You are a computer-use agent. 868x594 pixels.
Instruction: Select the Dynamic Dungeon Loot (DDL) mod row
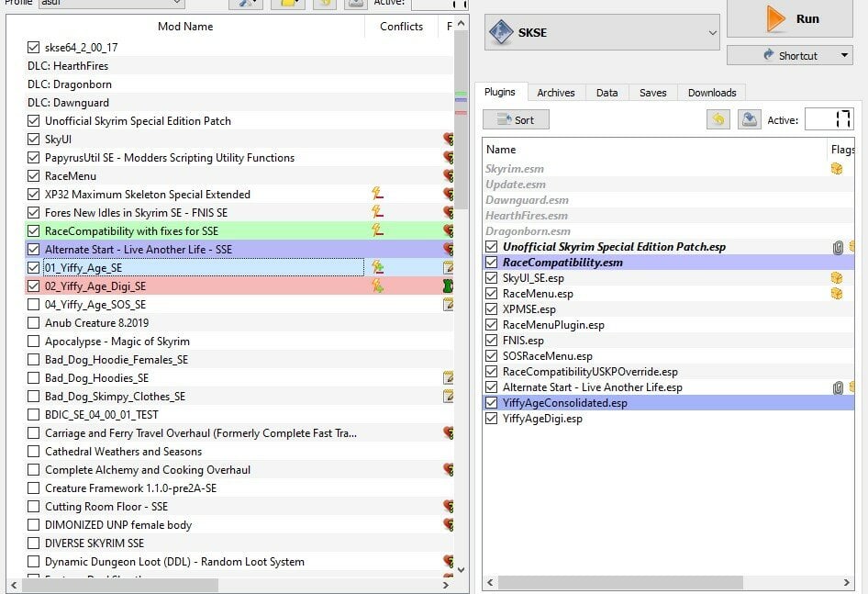[239, 561]
